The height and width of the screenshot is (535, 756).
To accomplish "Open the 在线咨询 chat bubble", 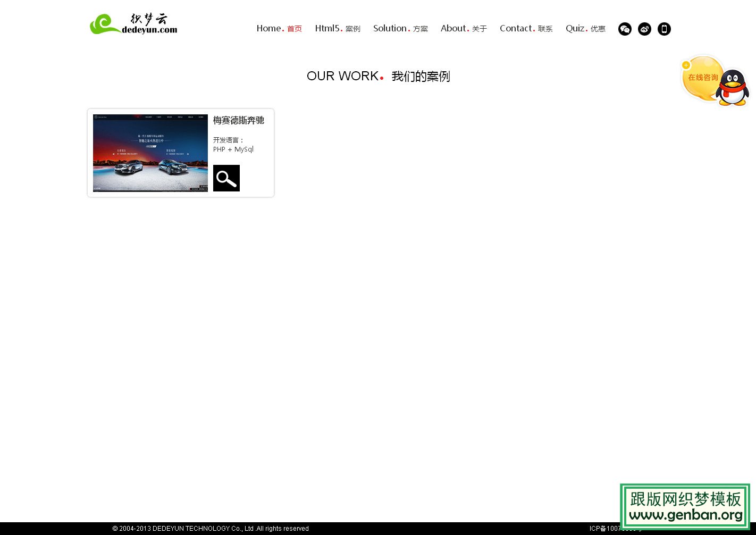I will coord(702,78).
